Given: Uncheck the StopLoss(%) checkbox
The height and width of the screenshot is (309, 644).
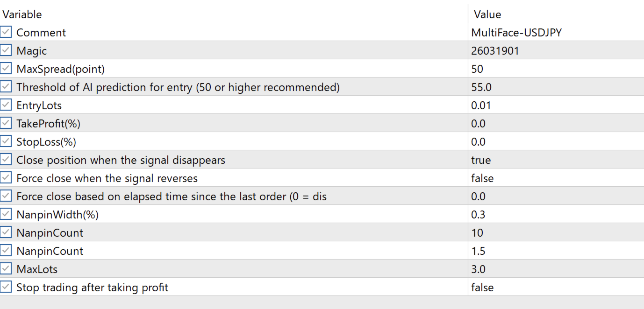Looking at the screenshot, I should tap(6, 141).
